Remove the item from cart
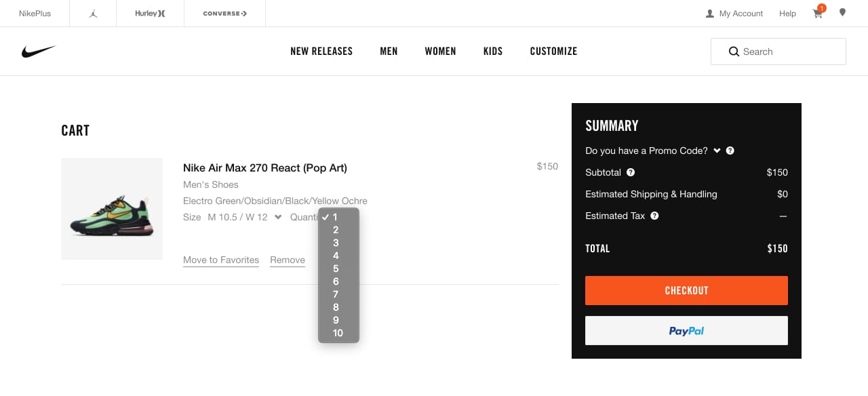 (x=288, y=260)
